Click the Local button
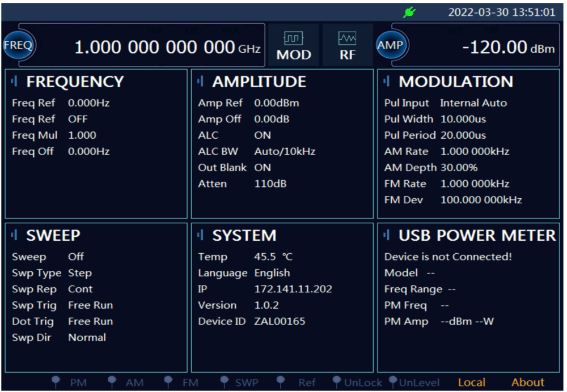The width and height of the screenshot is (567, 392). 471,382
